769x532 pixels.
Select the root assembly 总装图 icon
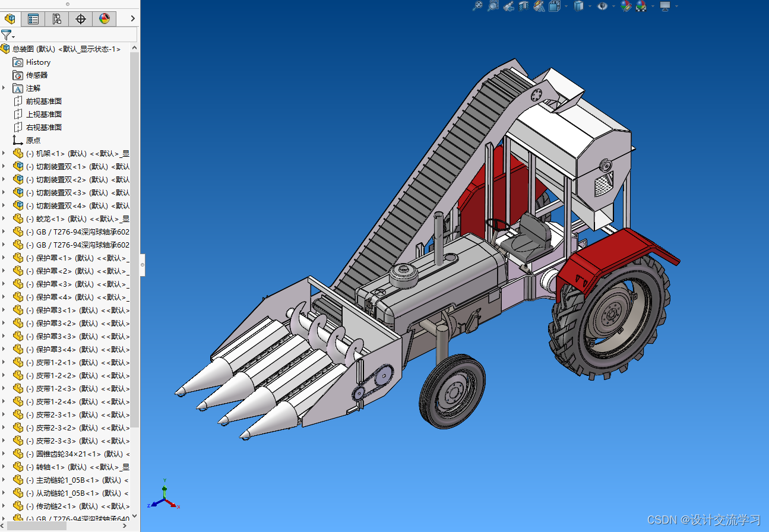pyautogui.click(x=5, y=49)
